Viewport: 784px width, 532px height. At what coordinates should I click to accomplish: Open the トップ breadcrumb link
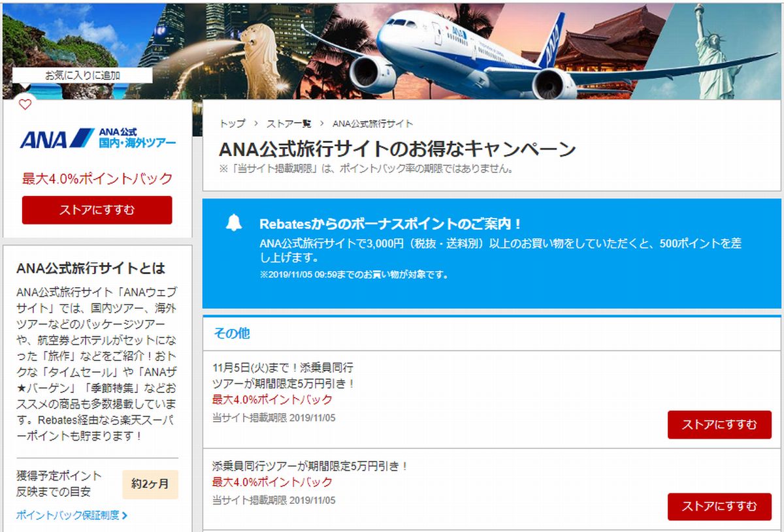click(x=232, y=123)
